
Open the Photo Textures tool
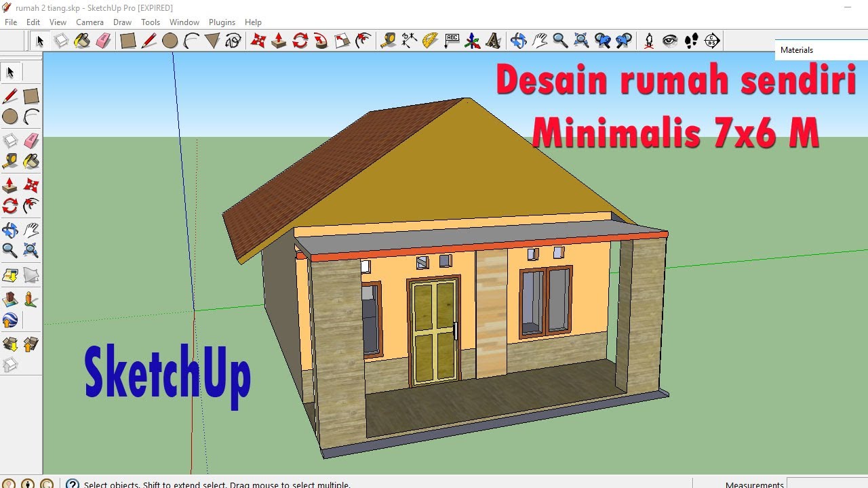31,299
